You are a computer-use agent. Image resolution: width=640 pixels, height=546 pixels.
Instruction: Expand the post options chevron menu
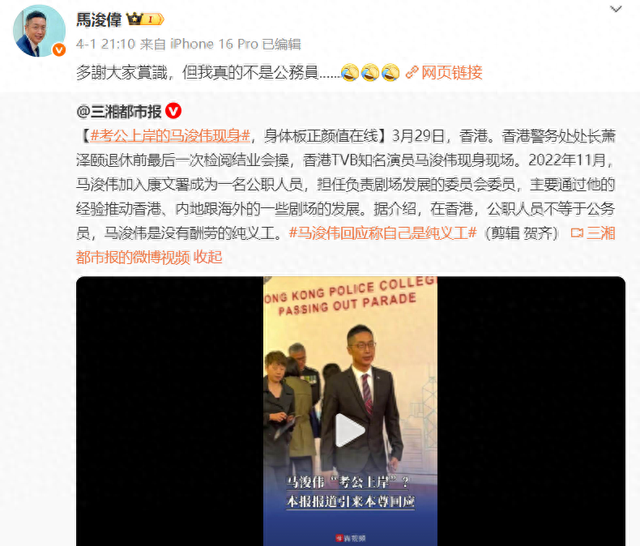coord(616,9)
